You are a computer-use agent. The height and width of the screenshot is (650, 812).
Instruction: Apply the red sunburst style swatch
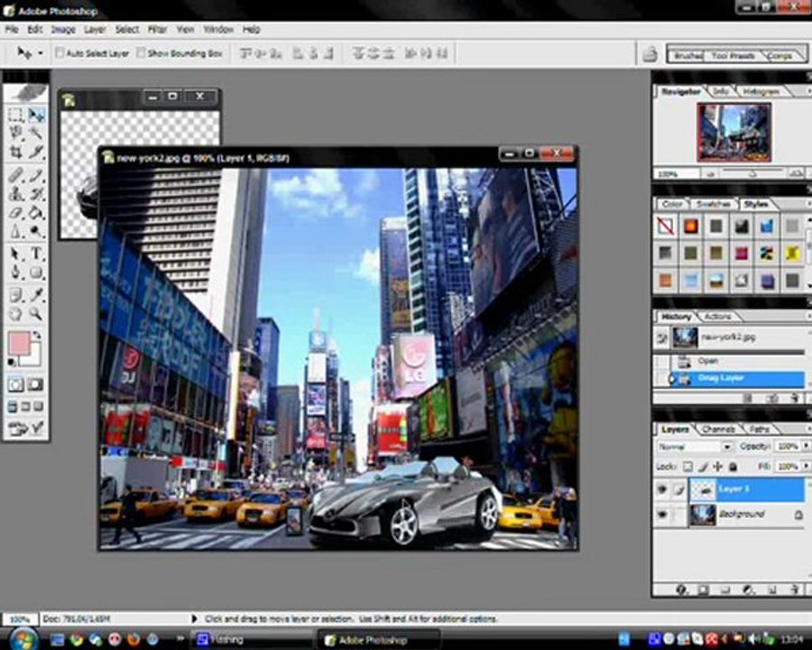point(691,227)
